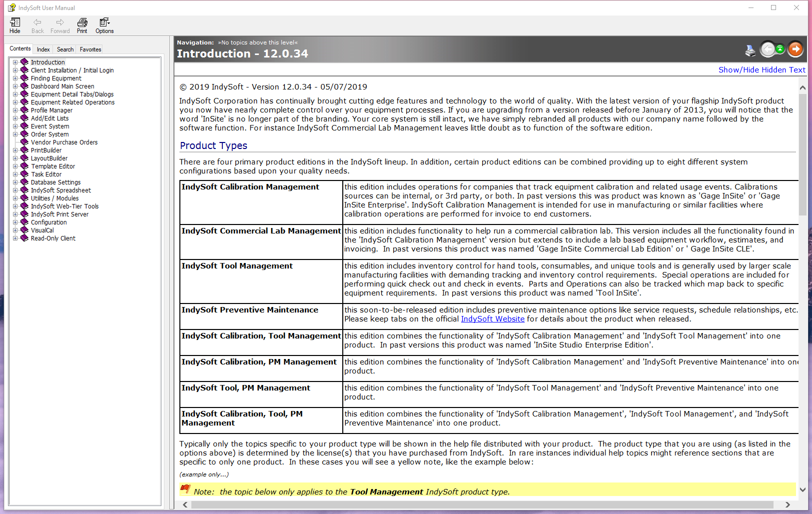Click the horizontal scrollbar right arrow
Screen dimensions: 812x514
pyautogui.click(x=788, y=504)
